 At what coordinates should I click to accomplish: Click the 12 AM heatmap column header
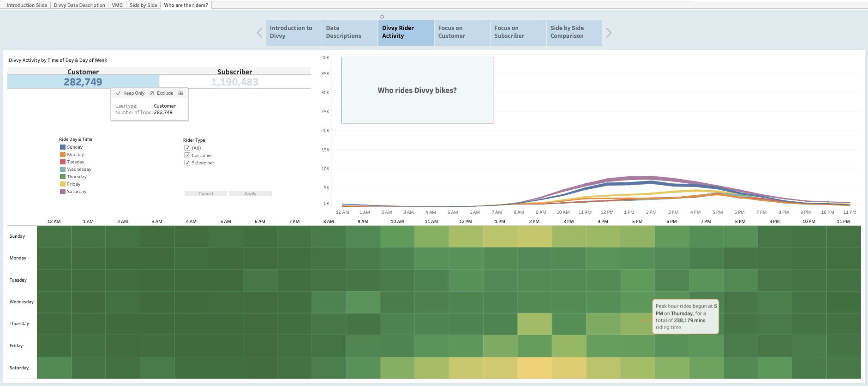coord(54,222)
